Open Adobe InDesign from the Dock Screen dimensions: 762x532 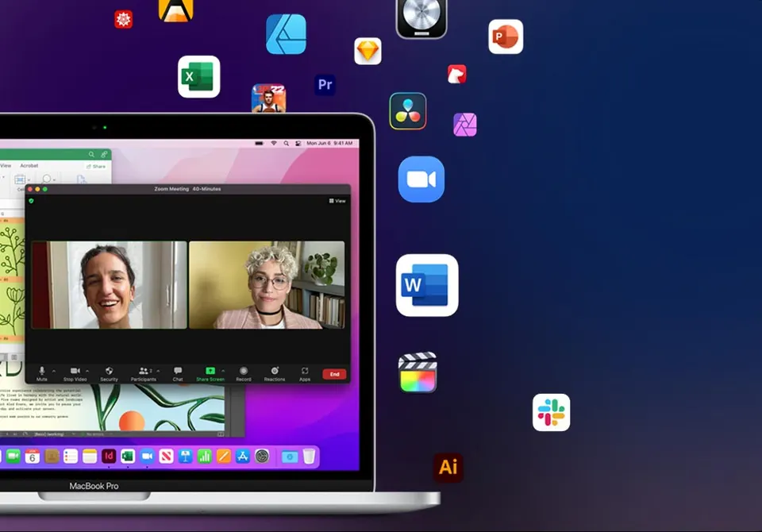click(109, 456)
